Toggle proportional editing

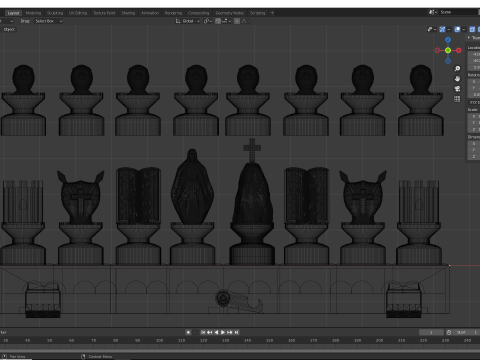pyautogui.click(x=237, y=21)
